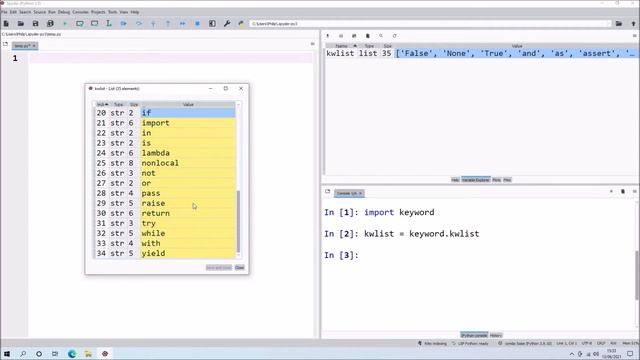Image resolution: width=640 pixels, height=360 pixels.
Task: Open File Explorer from the taskbar
Action: 88,353
